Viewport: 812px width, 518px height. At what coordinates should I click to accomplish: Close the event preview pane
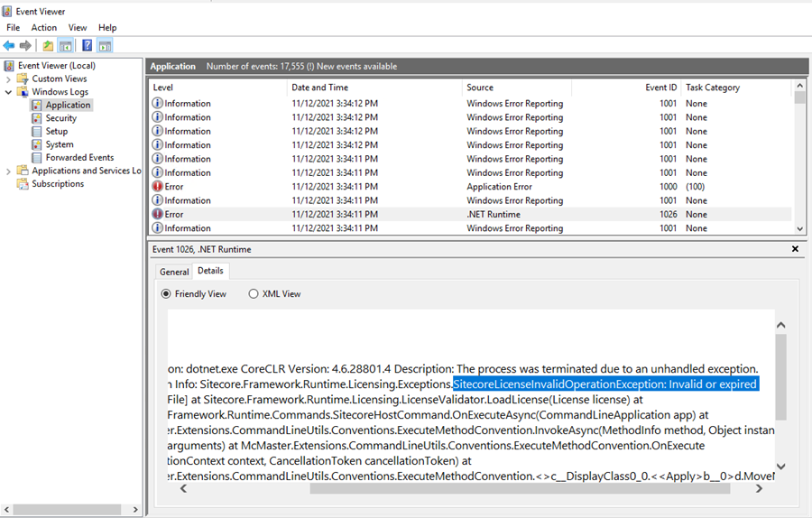point(795,249)
